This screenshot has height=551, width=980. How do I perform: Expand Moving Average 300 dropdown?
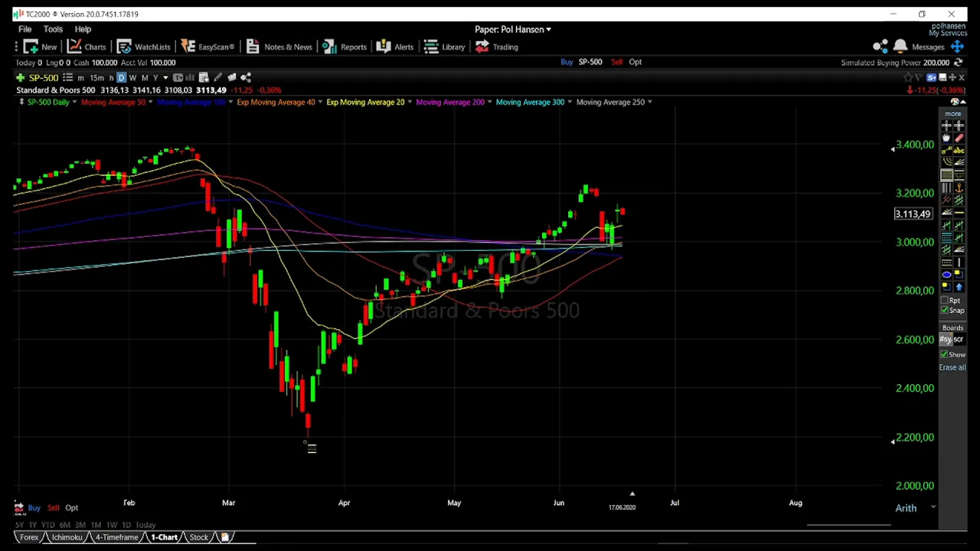click(x=570, y=102)
